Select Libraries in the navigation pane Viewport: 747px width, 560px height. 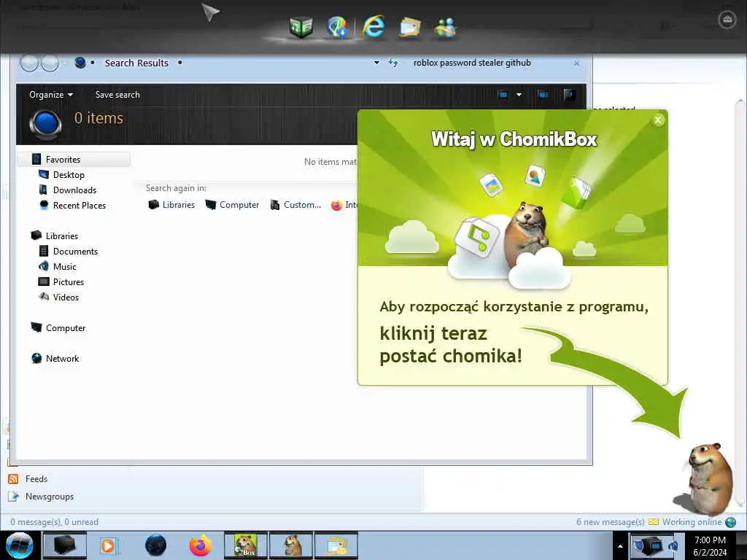coord(61,236)
